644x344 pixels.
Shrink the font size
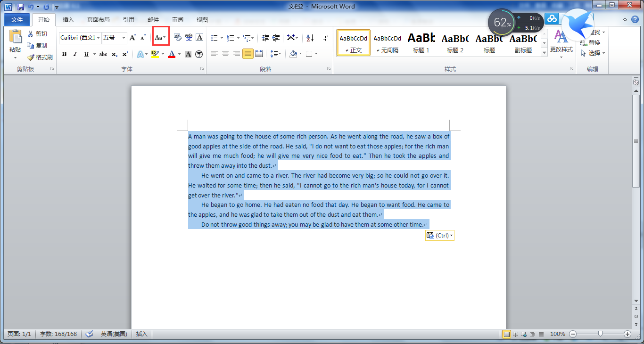pos(143,38)
